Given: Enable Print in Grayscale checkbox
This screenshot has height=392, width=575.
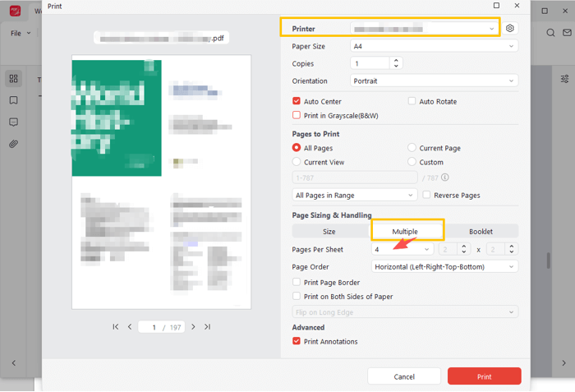Looking at the screenshot, I should point(297,115).
